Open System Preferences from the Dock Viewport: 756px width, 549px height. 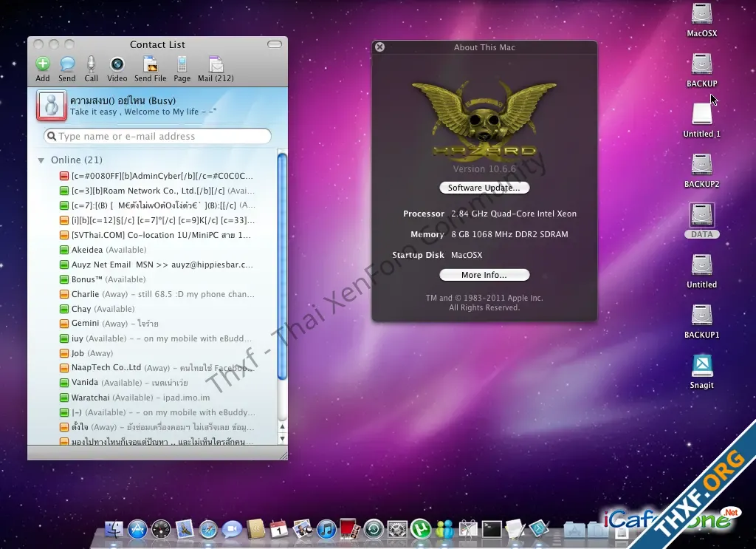[x=397, y=529]
